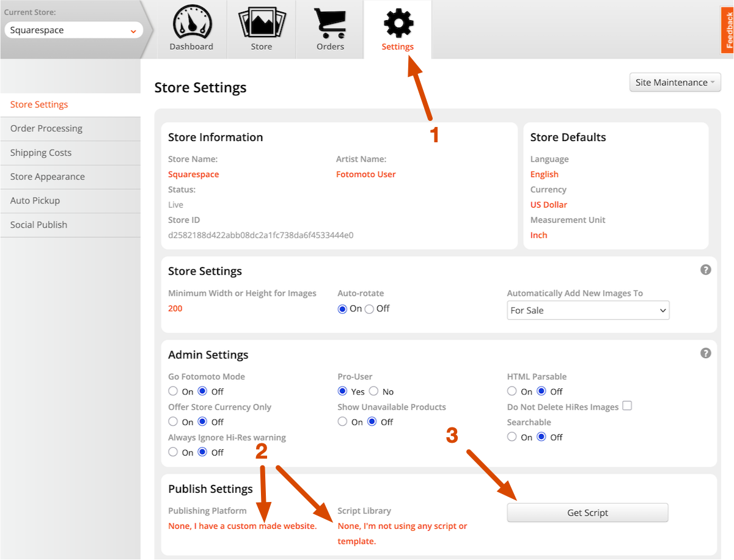Screen dimensions: 734x560
Task: Open the Site Maintenance dropdown
Action: pos(675,82)
